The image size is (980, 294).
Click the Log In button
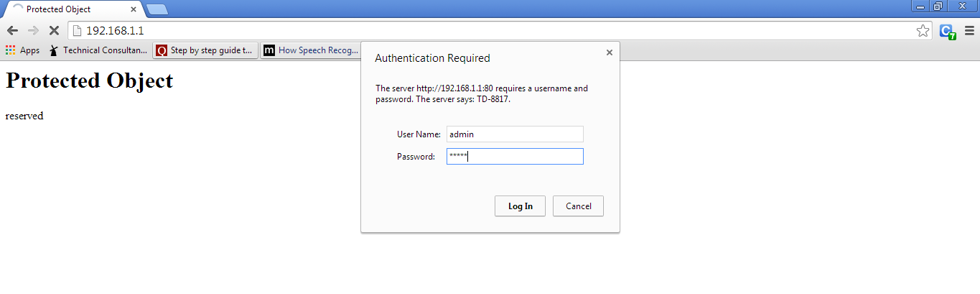[x=520, y=206]
